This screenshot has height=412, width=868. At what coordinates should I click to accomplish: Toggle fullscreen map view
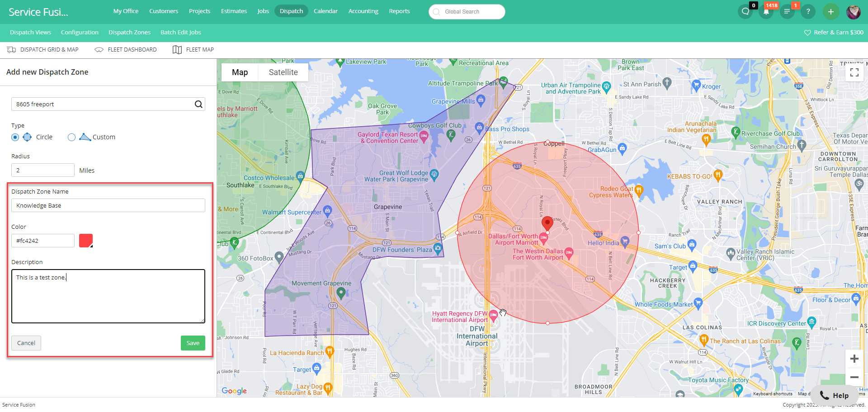pyautogui.click(x=854, y=72)
